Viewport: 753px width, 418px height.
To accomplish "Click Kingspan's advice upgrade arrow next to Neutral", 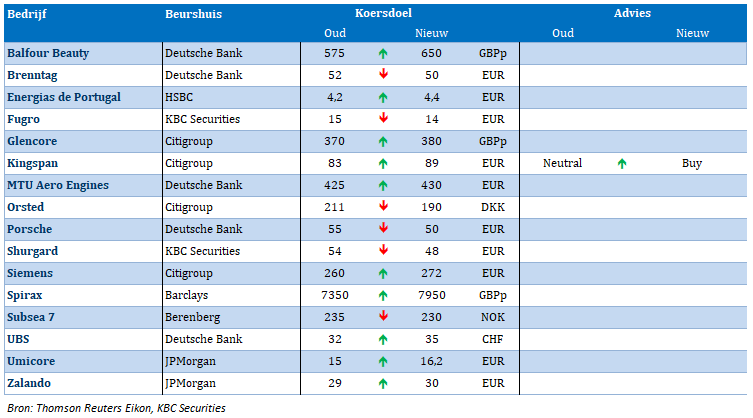I will click(x=622, y=163).
